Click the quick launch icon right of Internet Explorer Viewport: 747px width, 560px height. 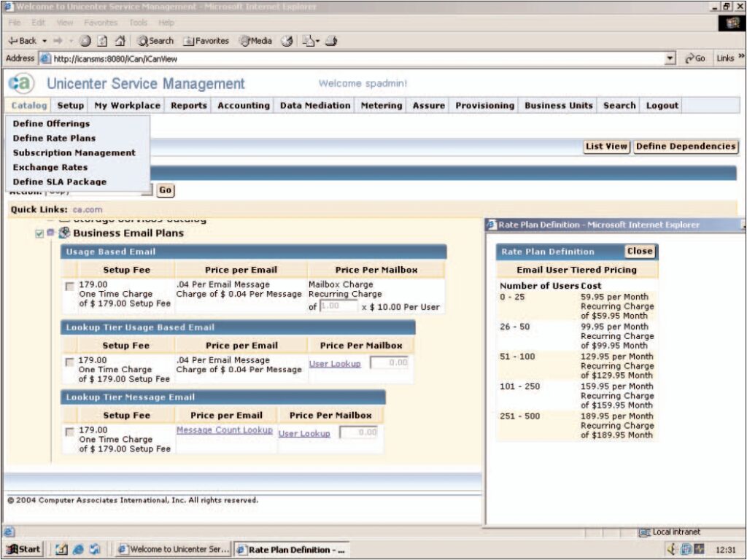pos(95,549)
